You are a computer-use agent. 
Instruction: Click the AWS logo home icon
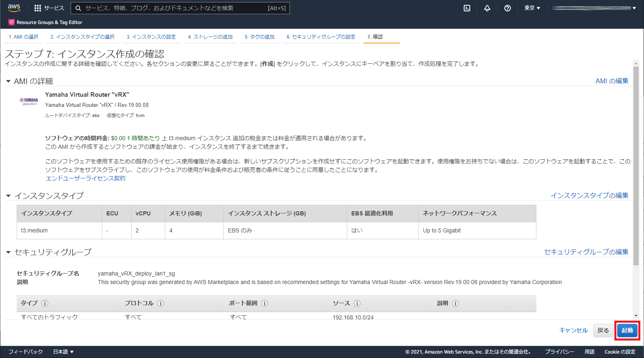coord(14,8)
